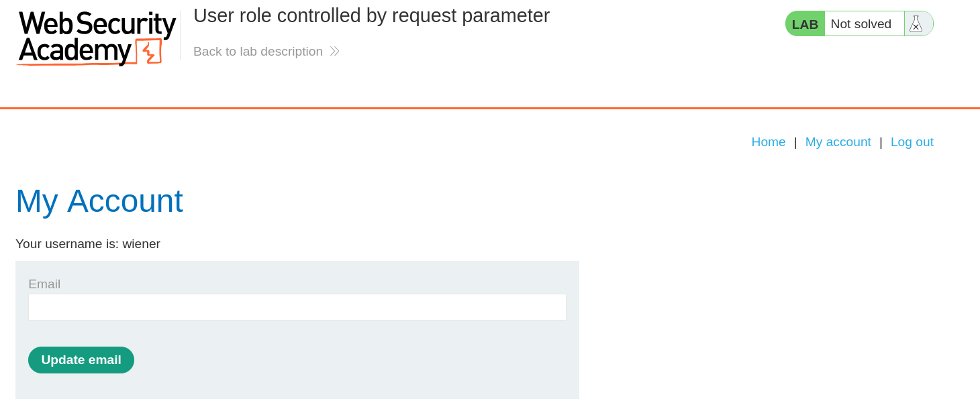Click the lab title in the header

(x=371, y=15)
